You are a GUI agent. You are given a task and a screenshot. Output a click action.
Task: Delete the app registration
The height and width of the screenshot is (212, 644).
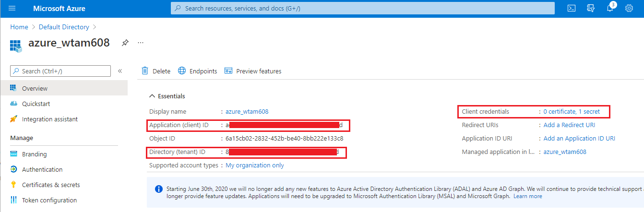[x=156, y=71]
